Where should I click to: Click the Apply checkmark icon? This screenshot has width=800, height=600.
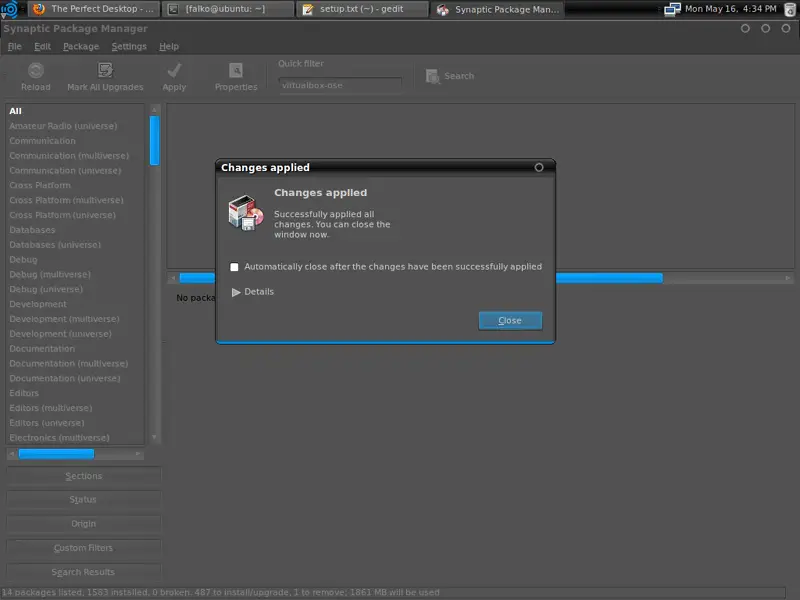[x=174, y=71]
